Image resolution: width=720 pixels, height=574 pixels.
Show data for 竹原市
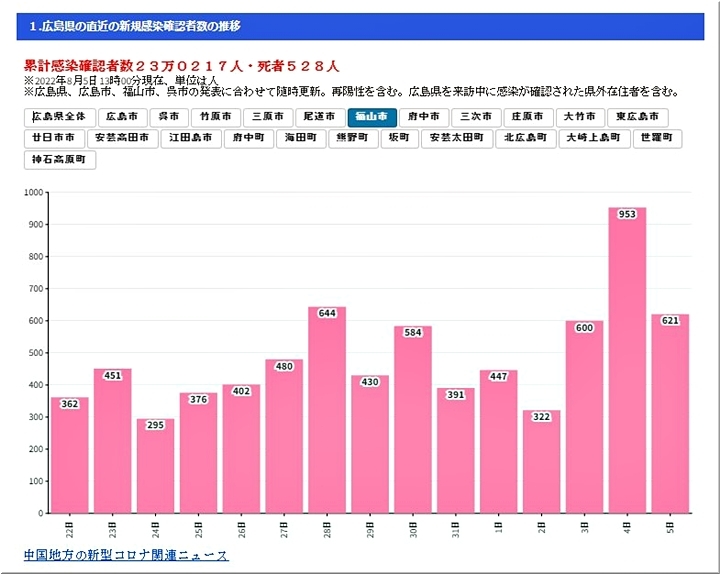tap(216, 117)
